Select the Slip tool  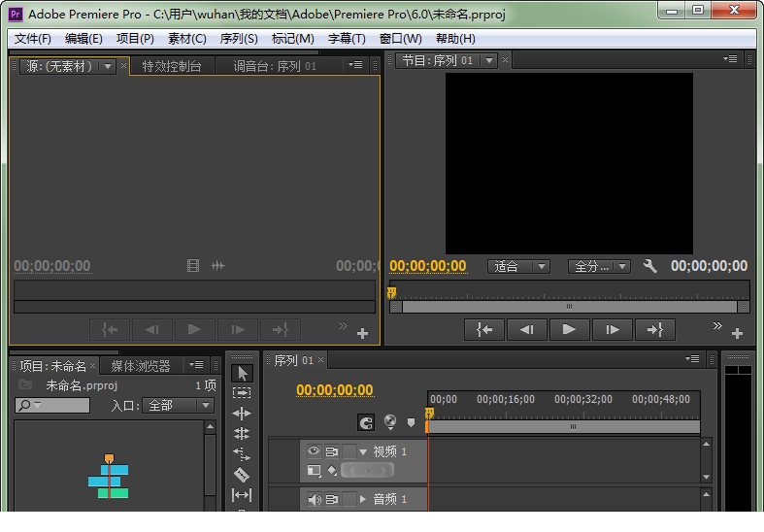click(242, 495)
